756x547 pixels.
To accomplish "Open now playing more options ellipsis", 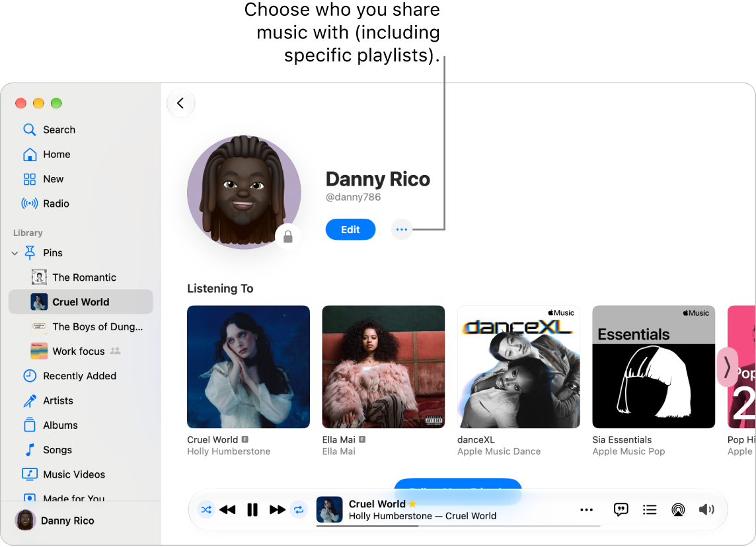I will [x=586, y=509].
